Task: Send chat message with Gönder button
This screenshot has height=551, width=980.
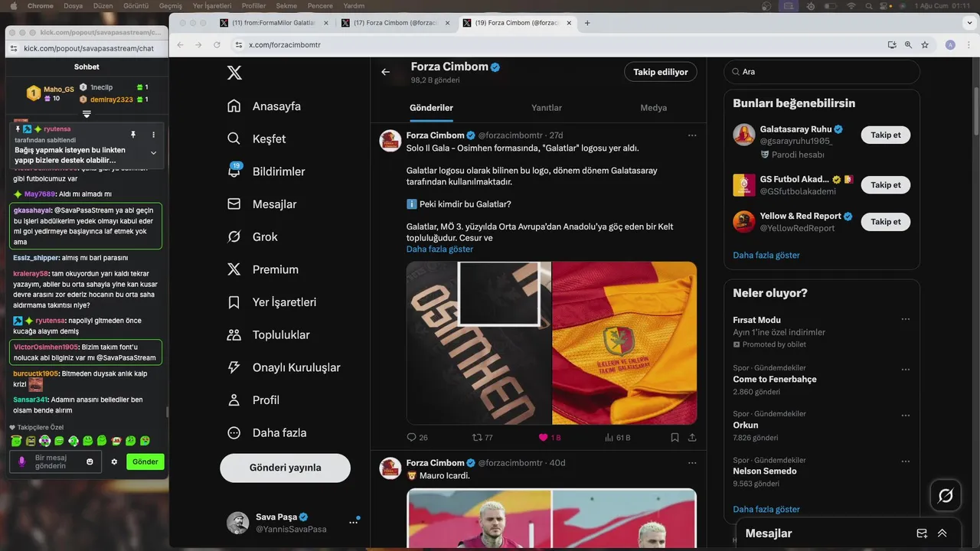Action: (x=145, y=461)
